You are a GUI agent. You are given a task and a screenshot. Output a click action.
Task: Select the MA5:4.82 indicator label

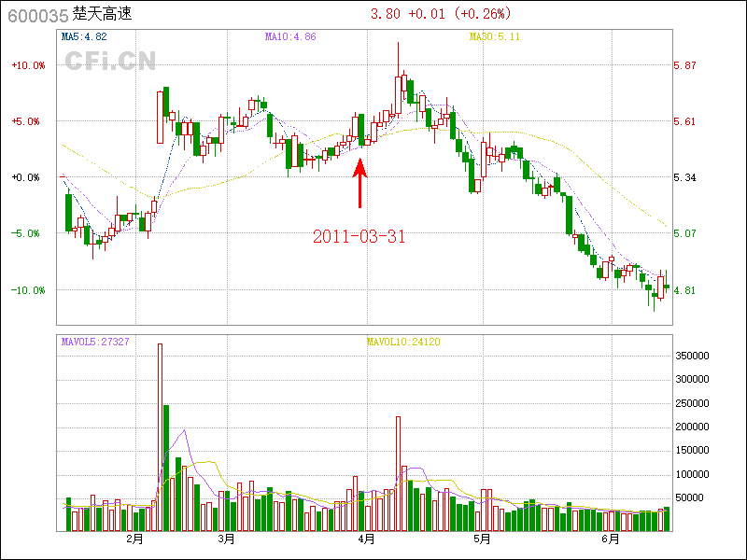click(x=84, y=37)
